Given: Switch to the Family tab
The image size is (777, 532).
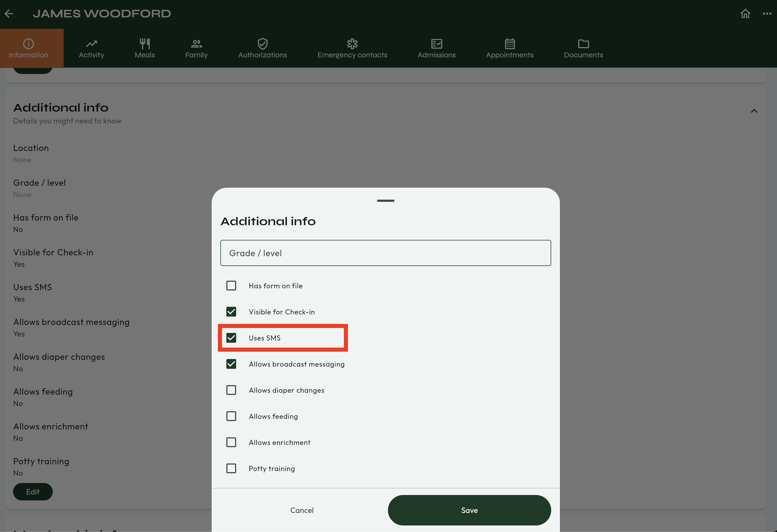Looking at the screenshot, I should (x=196, y=48).
